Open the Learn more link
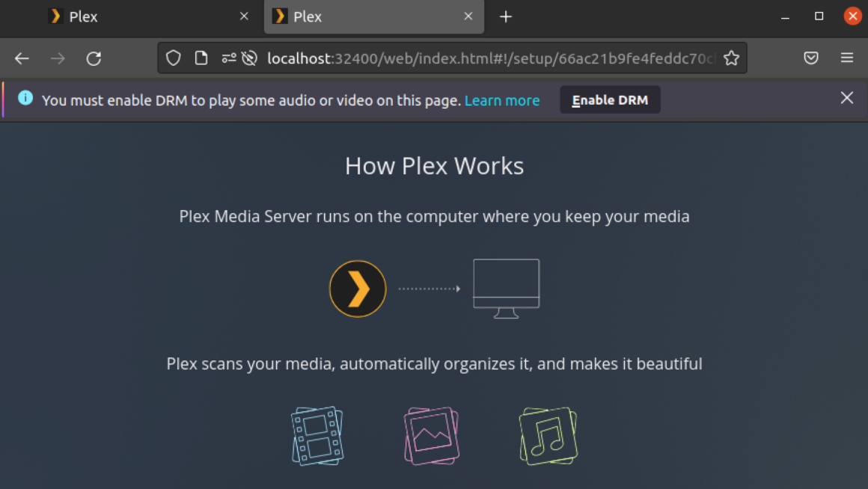Image resolution: width=868 pixels, height=489 pixels. click(x=502, y=99)
